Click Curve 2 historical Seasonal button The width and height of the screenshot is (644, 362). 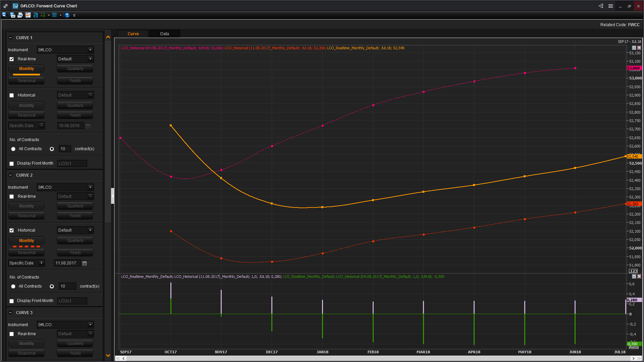pyautogui.click(x=26, y=253)
